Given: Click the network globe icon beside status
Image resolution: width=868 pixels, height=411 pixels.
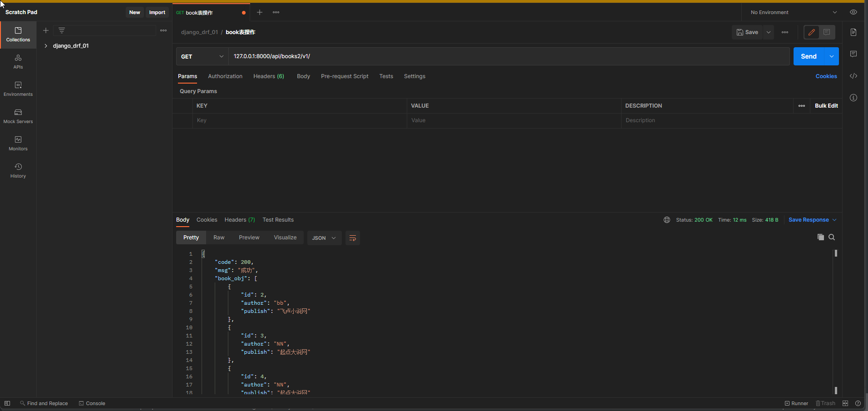Looking at the screenshot, I should point(667,220).
